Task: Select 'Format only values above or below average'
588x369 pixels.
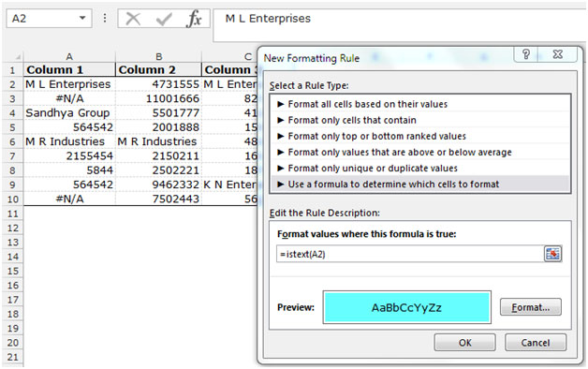Action: click(420, 153)
